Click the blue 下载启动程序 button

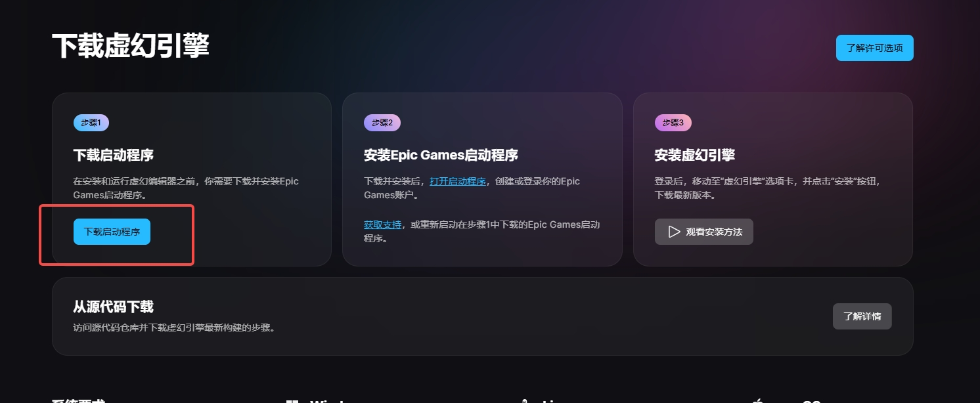(112, 232)
